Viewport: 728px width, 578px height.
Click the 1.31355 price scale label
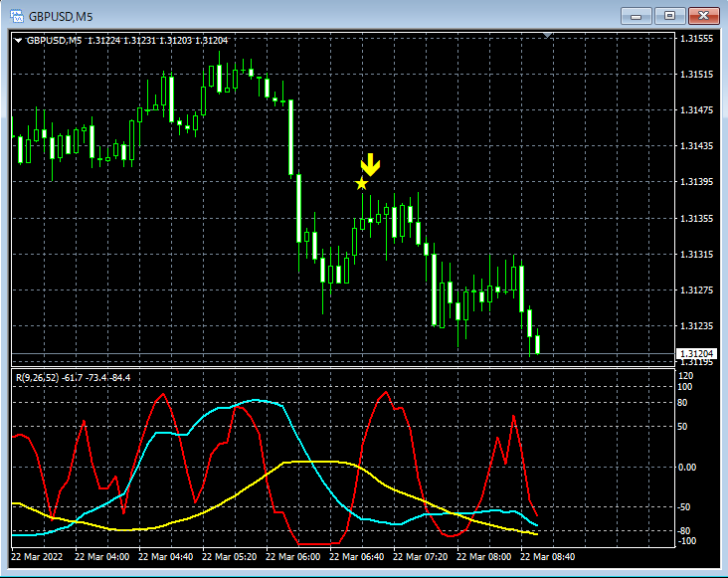coord(696,218)
